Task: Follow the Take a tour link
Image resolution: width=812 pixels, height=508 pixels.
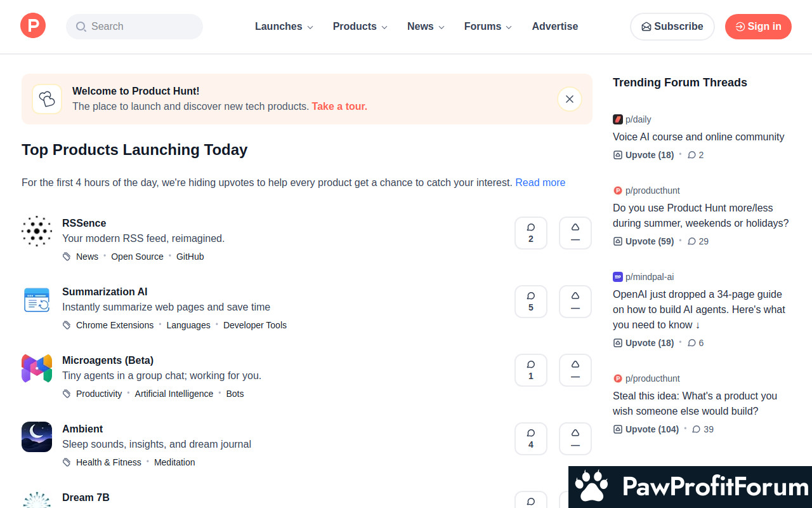Action: [339, 107]
